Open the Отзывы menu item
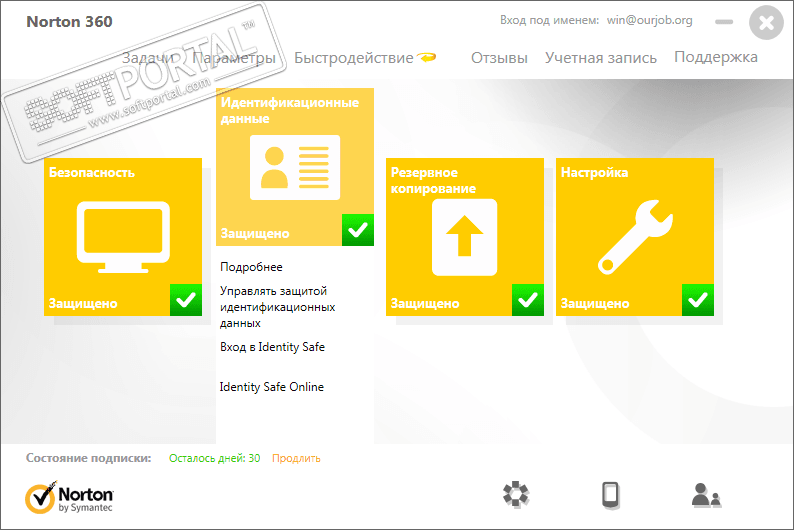This screenshot has height=530, width=794. pyautogui.click(x=499, y=58)
